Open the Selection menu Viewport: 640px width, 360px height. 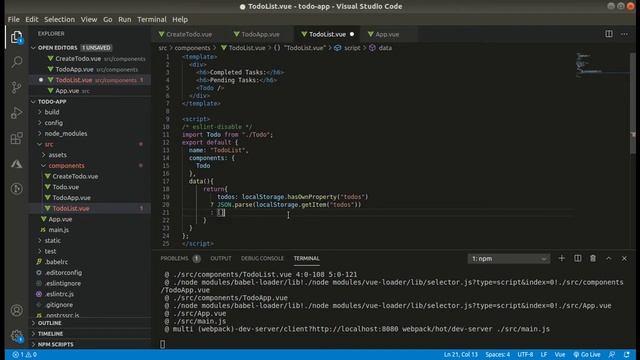coord(60,20)
